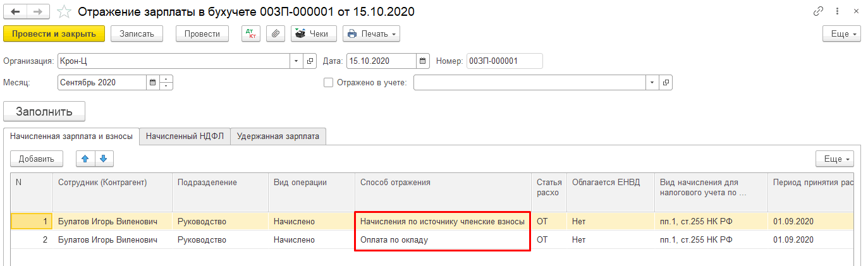
Task: Expand the Организация dropdown list
Action: tap(297, 61)
